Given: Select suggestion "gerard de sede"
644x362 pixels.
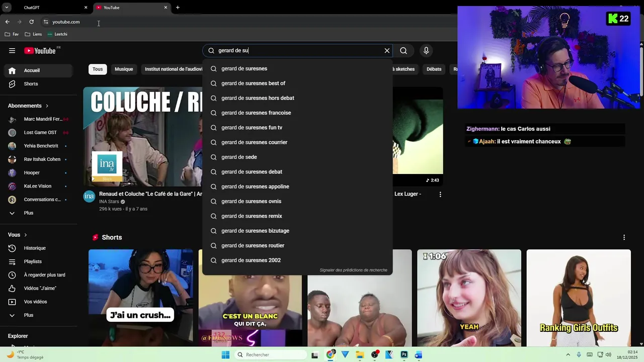Looking at the screenshot, I should [x=297, y=157].
